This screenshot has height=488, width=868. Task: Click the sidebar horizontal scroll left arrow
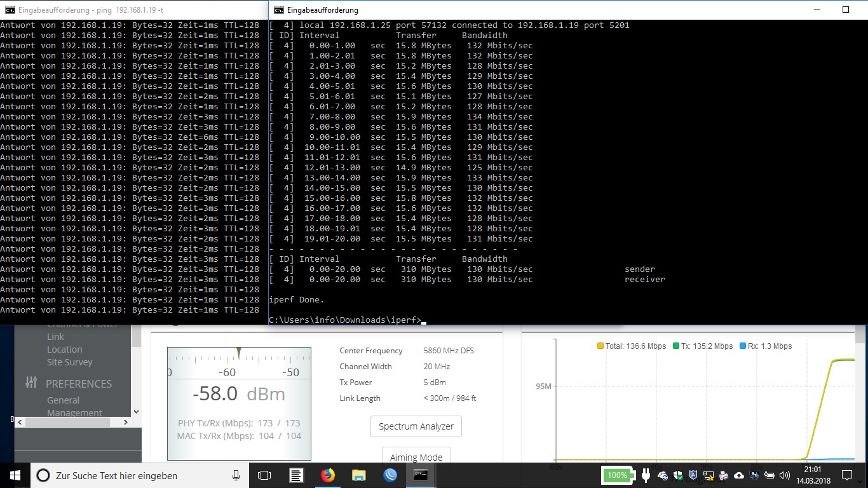pyautogui.click(x=20, y=422)
